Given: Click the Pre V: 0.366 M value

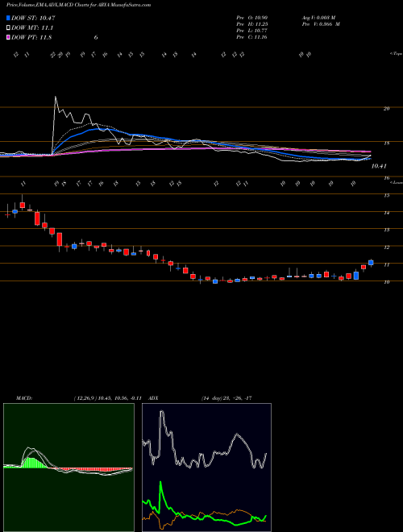Looking at the screenshot, I should click(321, 24).
